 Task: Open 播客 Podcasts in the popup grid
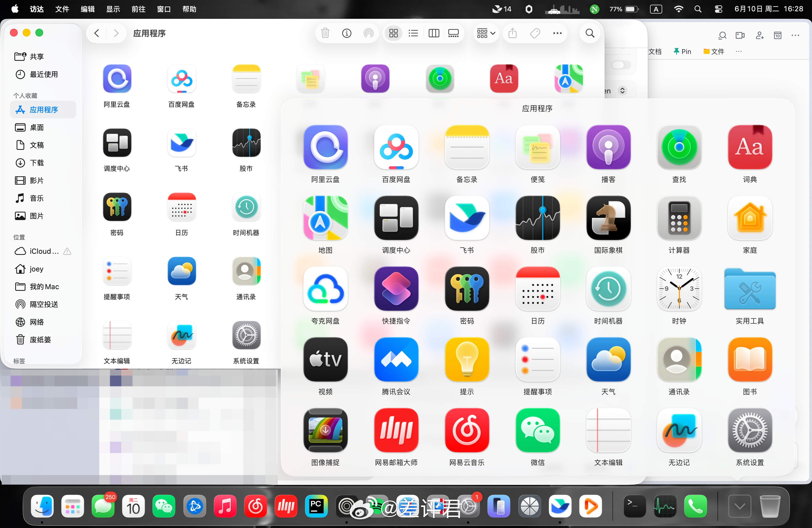(x=608, y=147)
